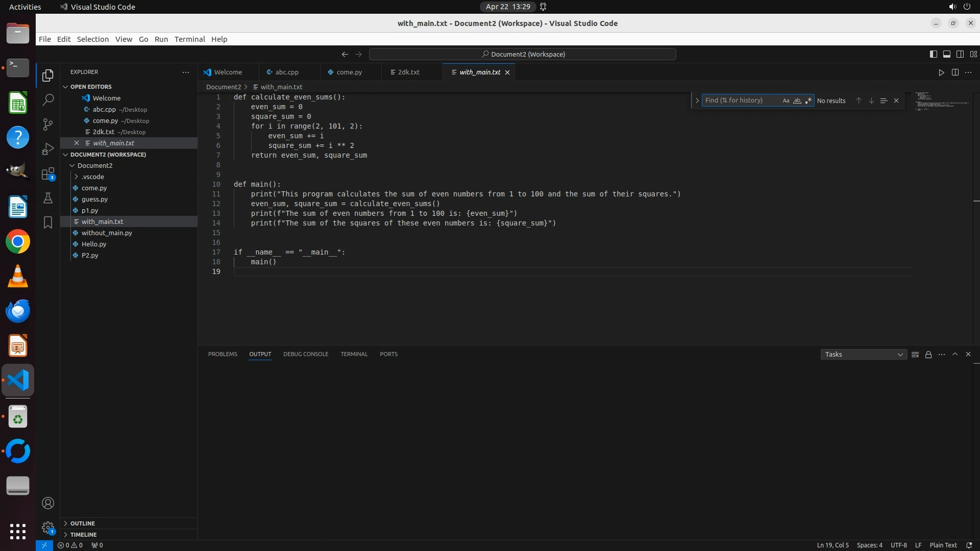
Task: Enable regular expression search in find
Action: pyautogui.click(x=808, y=101)
